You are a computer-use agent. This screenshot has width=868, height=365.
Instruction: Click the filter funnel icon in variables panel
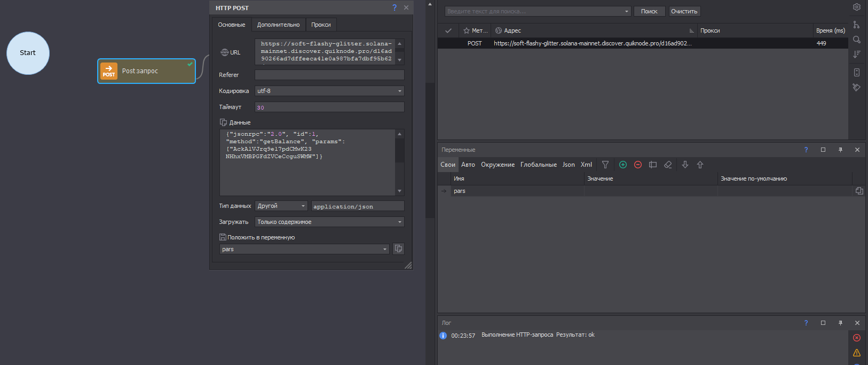pos(605,165)
